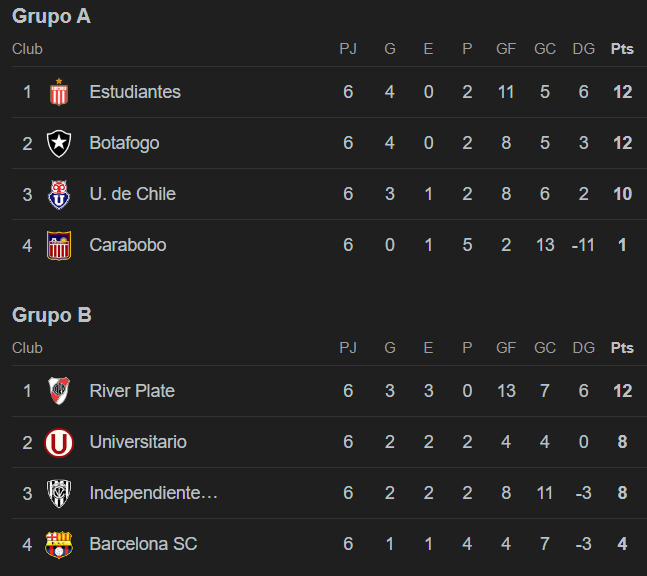Click the Estudiantes club crest

tap(59, 92)
